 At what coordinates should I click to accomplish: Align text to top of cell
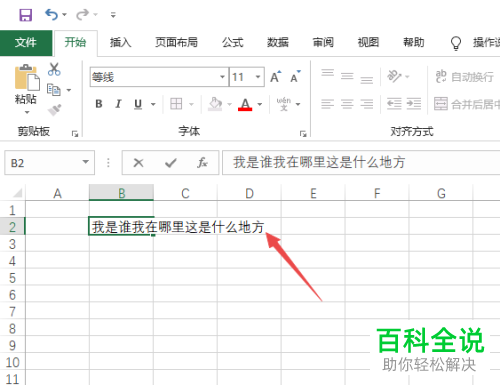(328, 73)
